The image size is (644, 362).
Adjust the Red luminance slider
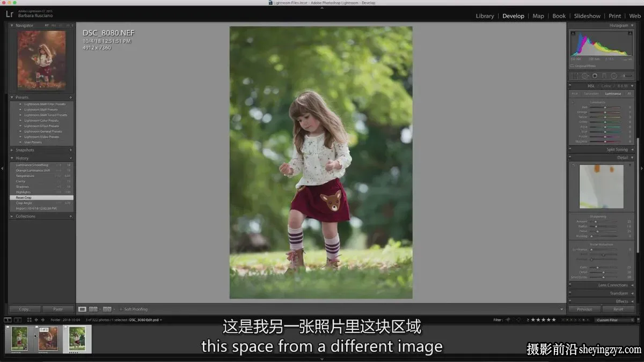[x=605, y=107]
